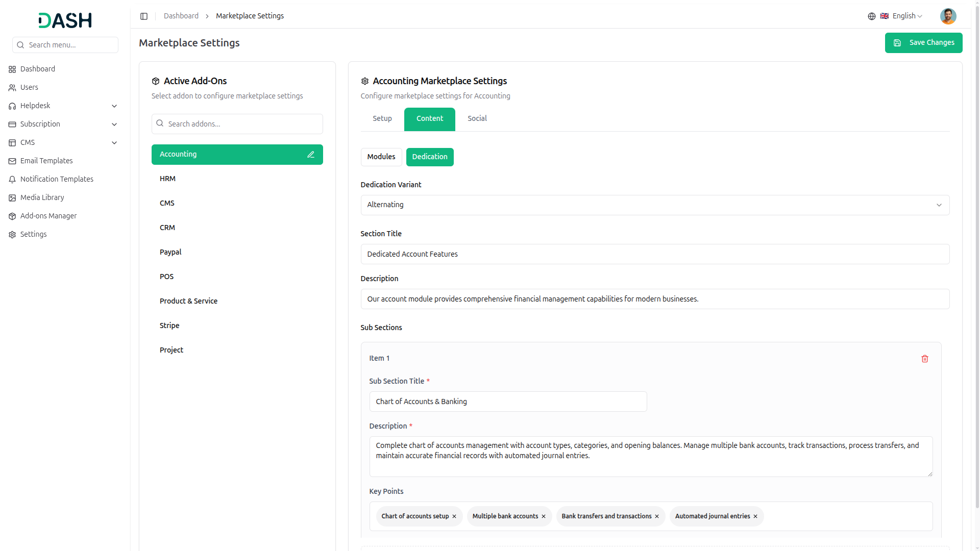
Task: Switch to the Setup tab
Action: click(x=382, y=118)
